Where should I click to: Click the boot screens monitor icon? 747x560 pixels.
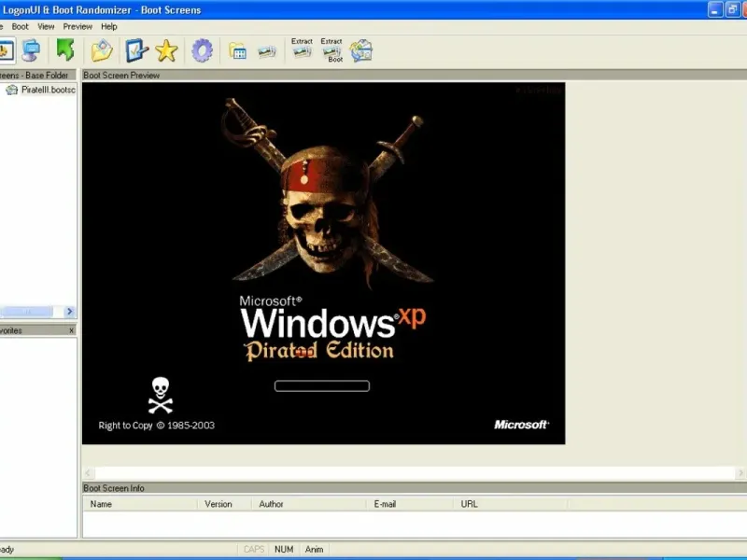pyautogui.click(x=31, y=50)
